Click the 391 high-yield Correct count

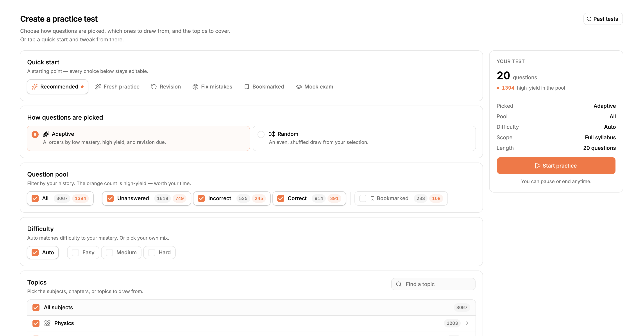[x=334, y=198]
